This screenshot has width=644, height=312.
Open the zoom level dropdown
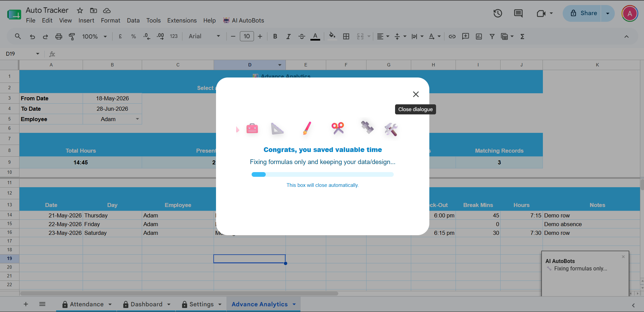[x=94, y=36]
